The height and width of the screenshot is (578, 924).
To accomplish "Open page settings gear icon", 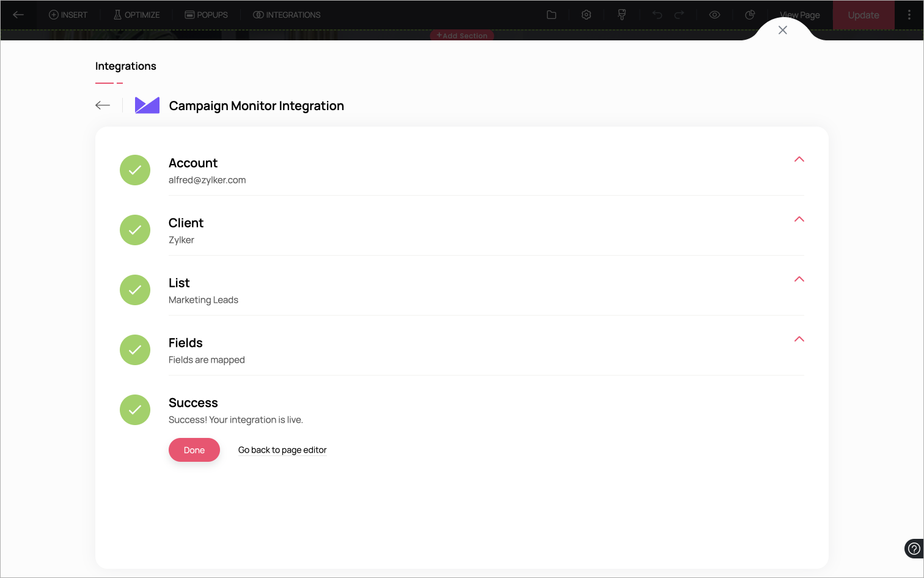I will [x=586, y=15].
